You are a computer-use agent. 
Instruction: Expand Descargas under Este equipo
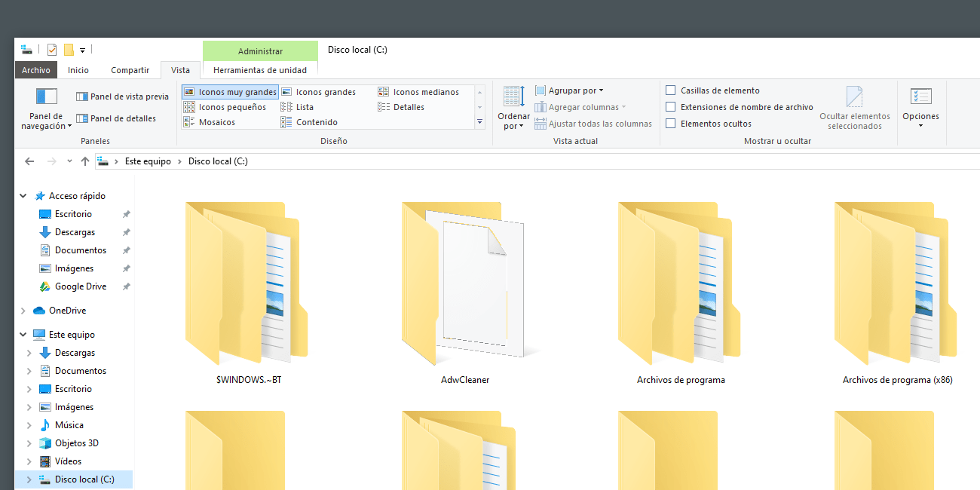coord(29,353)
